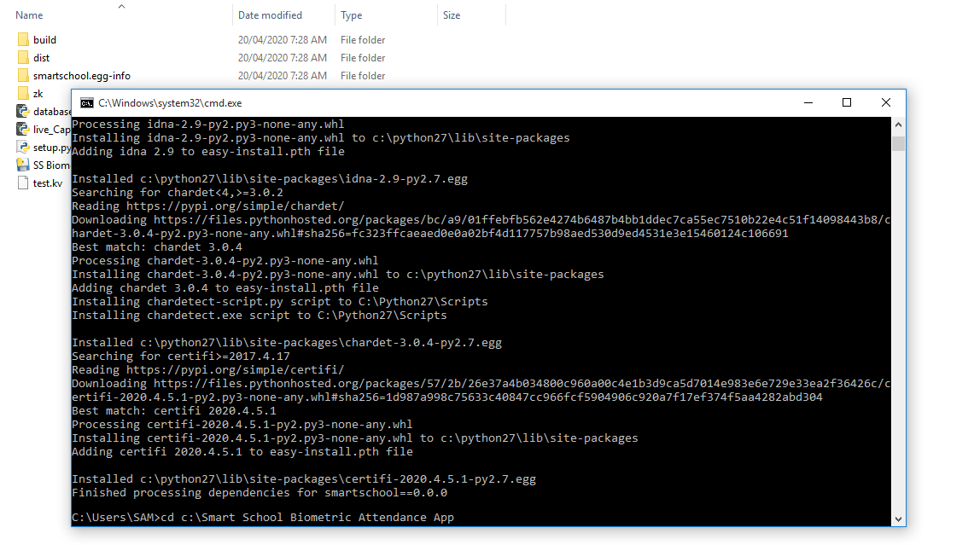Click the setup.py file icon

point(23,148)
